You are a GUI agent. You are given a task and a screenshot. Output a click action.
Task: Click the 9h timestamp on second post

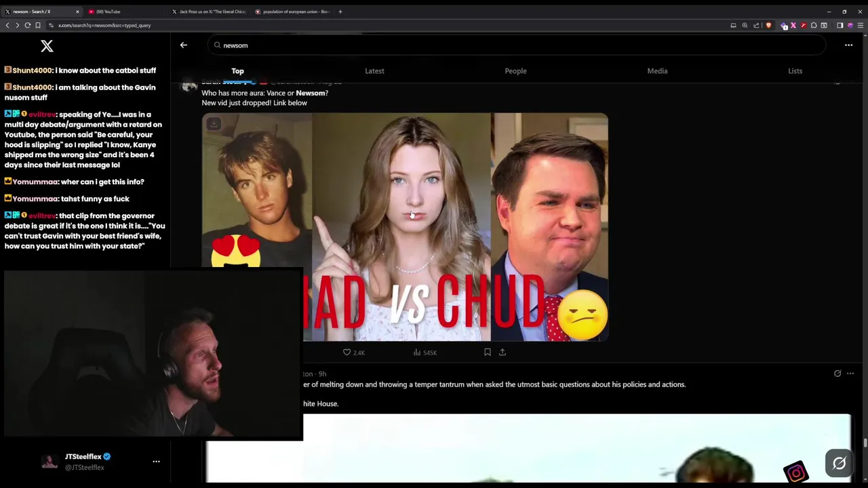coord(323,373)
